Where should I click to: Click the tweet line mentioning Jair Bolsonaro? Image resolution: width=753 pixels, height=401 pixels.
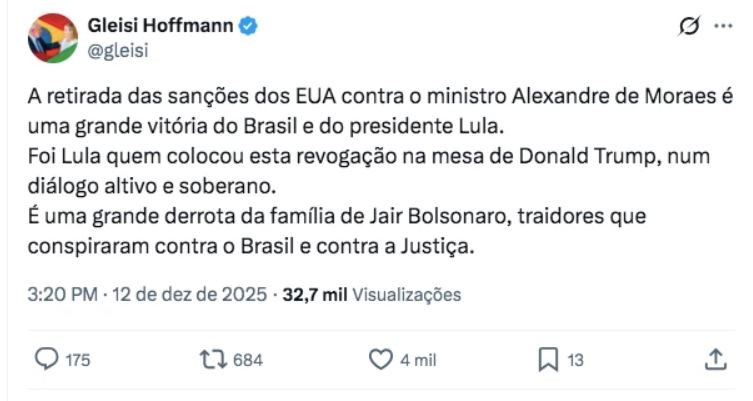330,216
